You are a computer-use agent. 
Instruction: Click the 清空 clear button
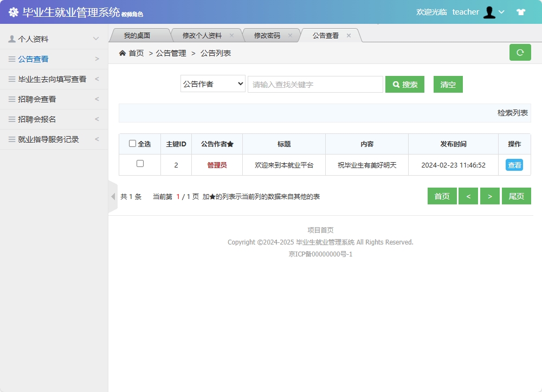[448, 84]
